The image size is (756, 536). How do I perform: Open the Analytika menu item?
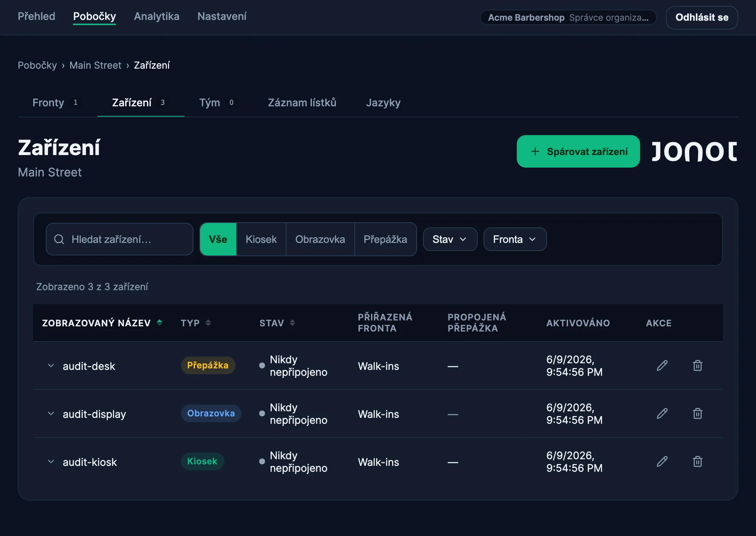pos(157,16)
